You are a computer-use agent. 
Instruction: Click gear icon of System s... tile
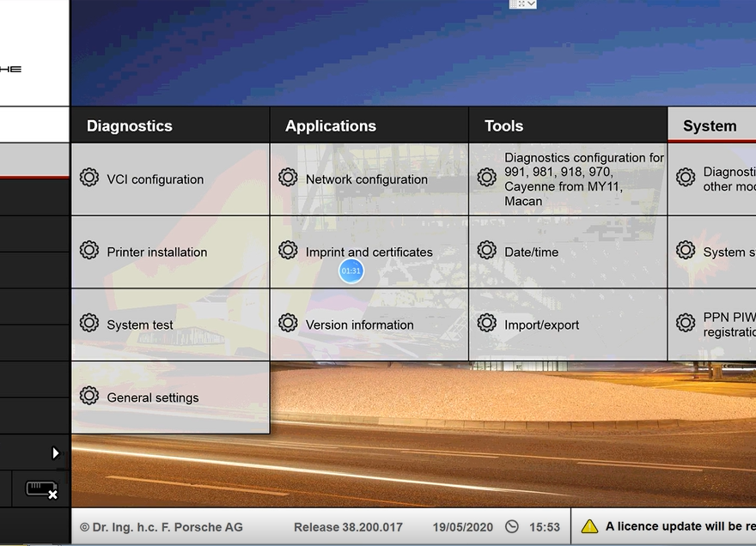coord(686,250)
